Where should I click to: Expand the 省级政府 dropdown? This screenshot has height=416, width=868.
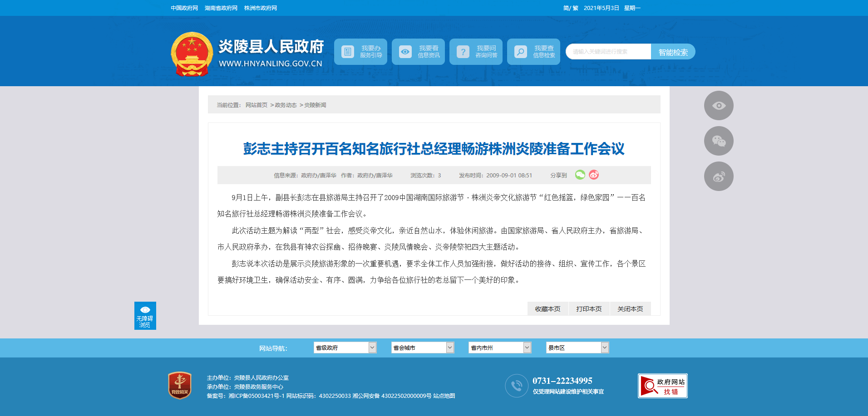coord(345,347)
